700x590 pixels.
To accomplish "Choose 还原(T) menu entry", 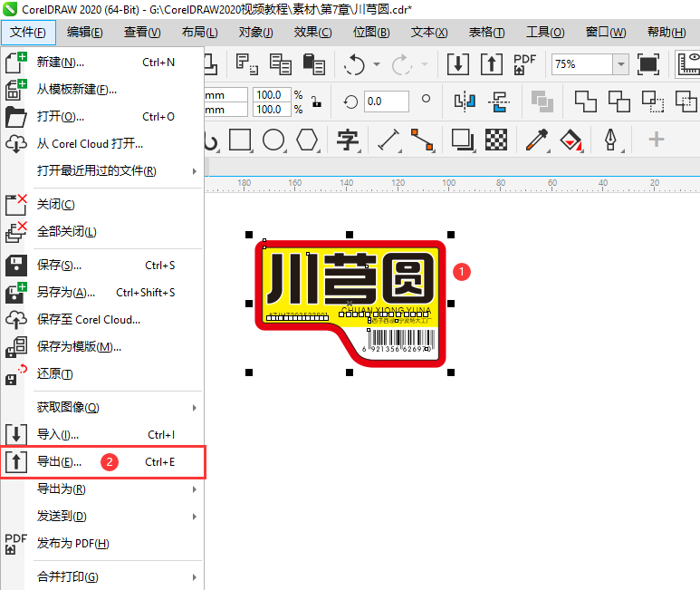I will pos(102,373).
